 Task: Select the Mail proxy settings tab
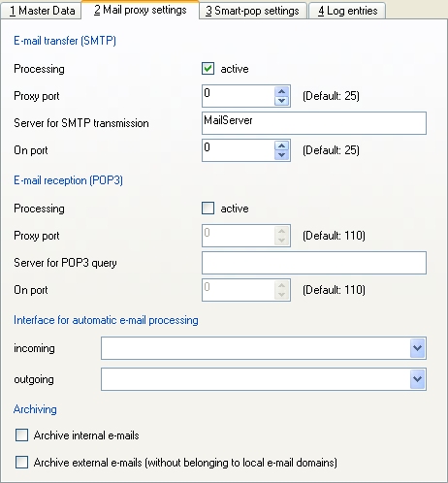140,10
